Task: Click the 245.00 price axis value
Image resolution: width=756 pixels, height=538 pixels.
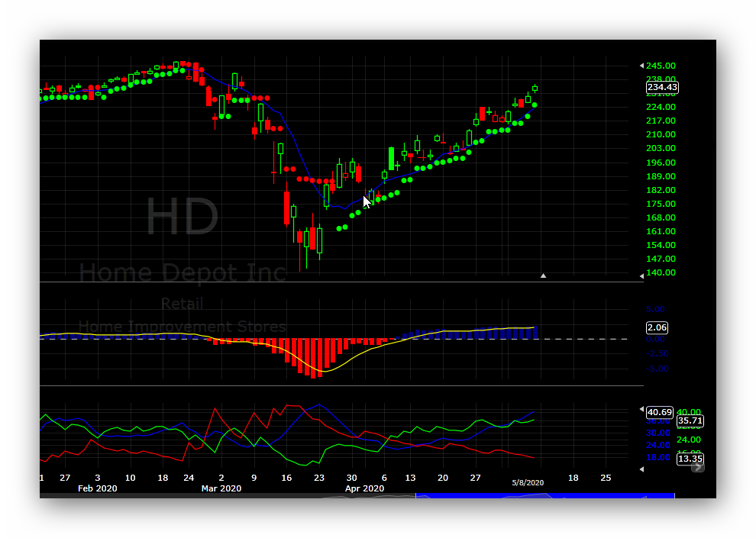Action: coord(661,66)
